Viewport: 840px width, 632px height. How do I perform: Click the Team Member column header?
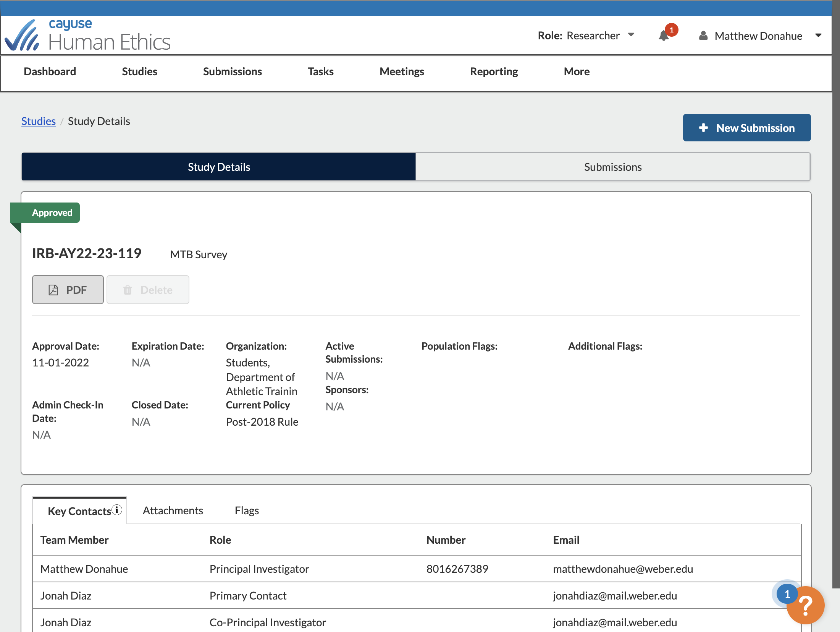tap(74, 540)
